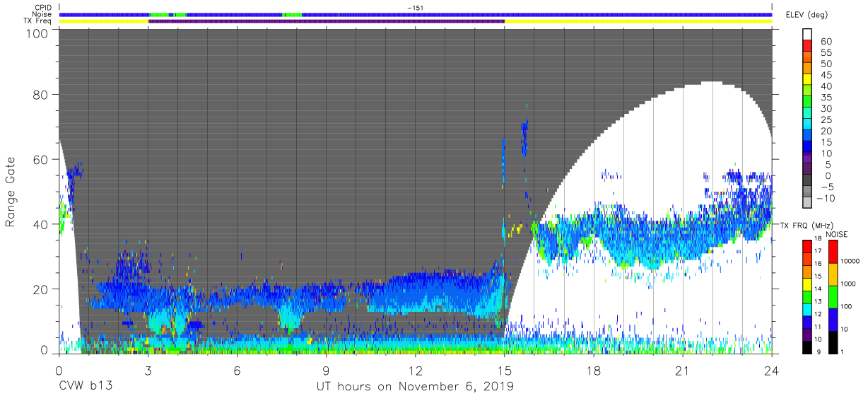The height and width of the screenshot is (401, 868).
Task: Click the 11 tick on TX FRQ legend
Action: 817,327
